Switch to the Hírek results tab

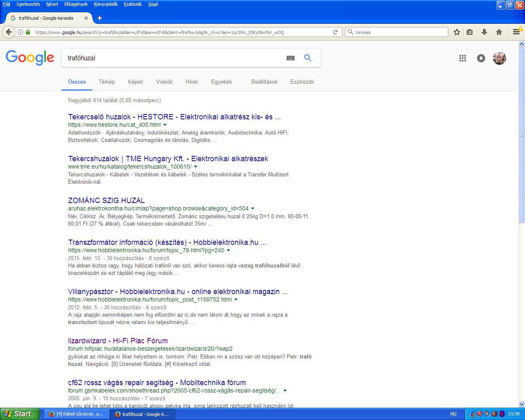pos(192,82)
